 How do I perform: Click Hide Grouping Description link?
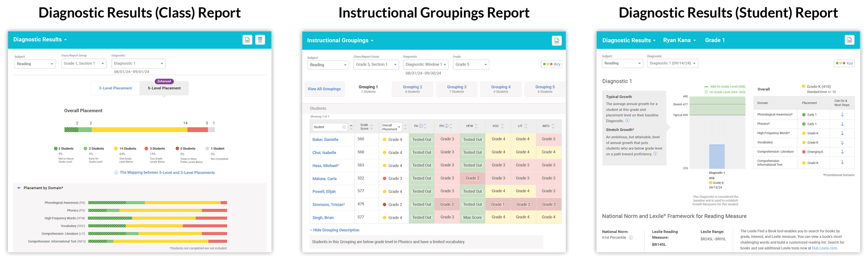335,230
